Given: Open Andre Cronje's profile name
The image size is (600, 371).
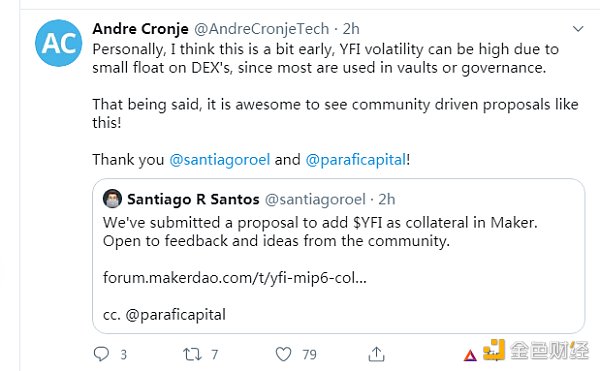Looking at the screenshot, I should coord(140,29).
